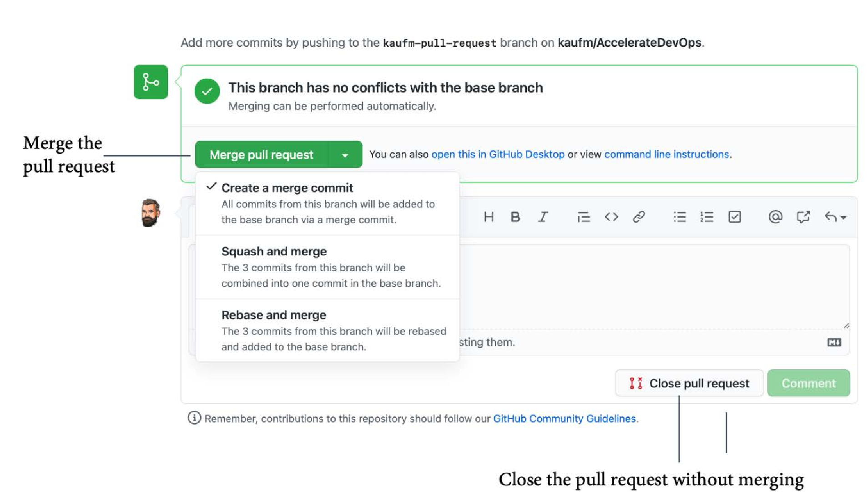868x502 pixels.
Task: Click the heading format icon
Action: coord(489,217)
